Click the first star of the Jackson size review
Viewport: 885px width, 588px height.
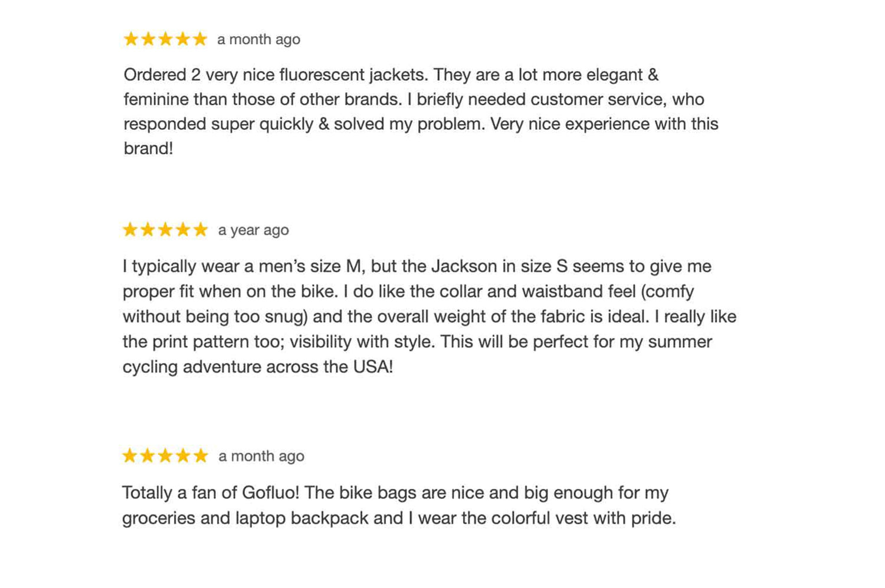pos(130,230)
